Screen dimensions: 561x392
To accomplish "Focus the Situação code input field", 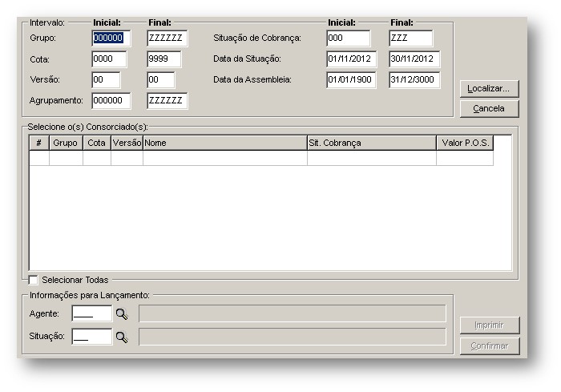I will (92, 337).
